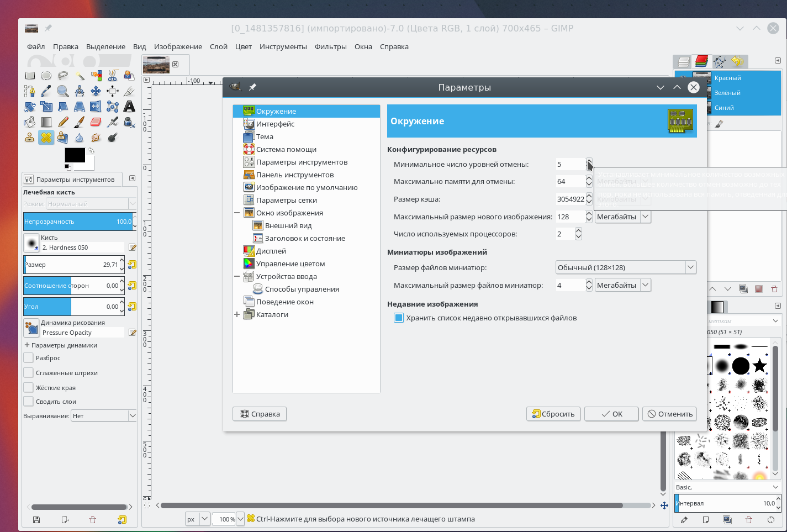Activate the Scissors Select tool
The width and height of the screenshot is (787, 532).
click(x=113, y=76)
